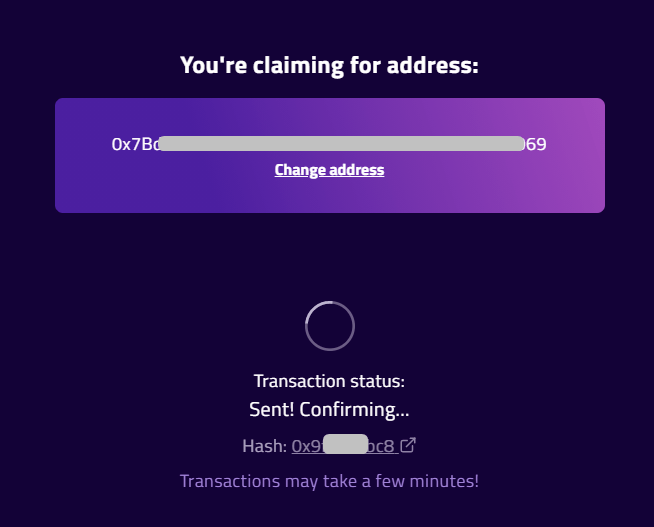The width and height of the screenshot is (654, 527).
Task: Click the grey redacted bar over the address
Action: 340,144
